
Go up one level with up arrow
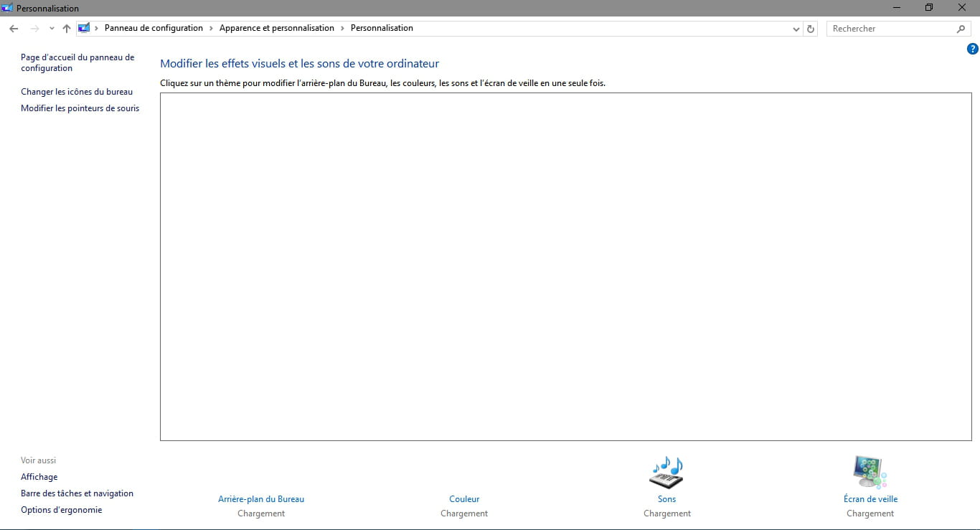[67, 29]
